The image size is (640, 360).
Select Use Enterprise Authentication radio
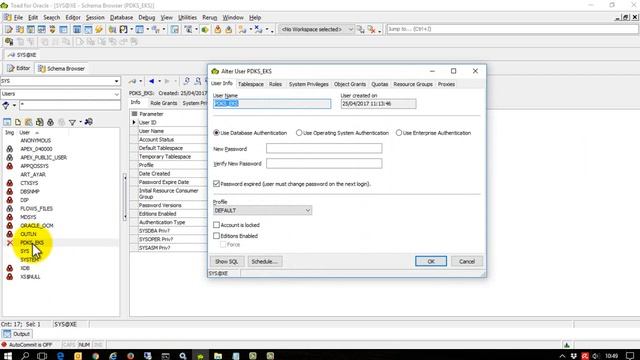[x=399, y=133]
